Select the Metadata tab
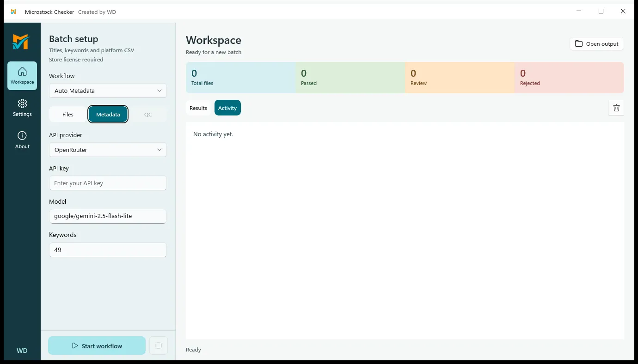 coord(108,115)
